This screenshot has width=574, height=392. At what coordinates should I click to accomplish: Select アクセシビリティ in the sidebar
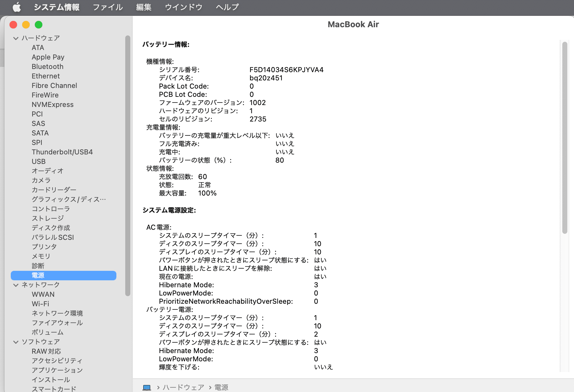tap(57, 361)
